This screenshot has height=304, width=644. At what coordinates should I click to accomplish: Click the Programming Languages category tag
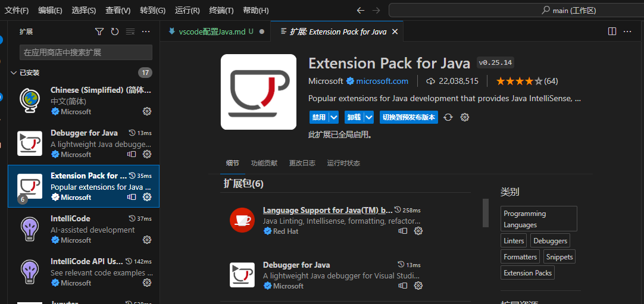pos(539,219)
